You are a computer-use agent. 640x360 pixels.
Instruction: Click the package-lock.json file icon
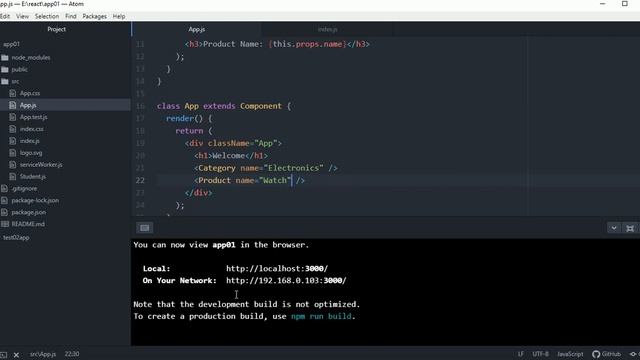point(4,200)
